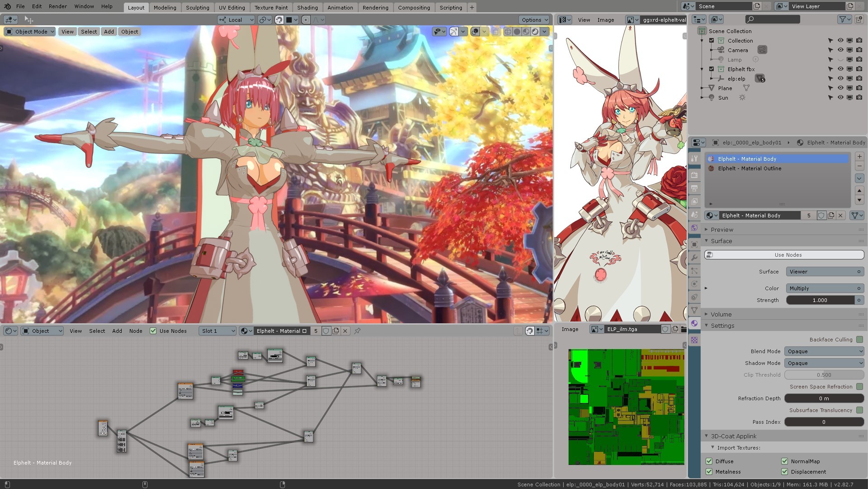868x489 pixels.
Task: Open the Render menu
Action: coord(57,6)
